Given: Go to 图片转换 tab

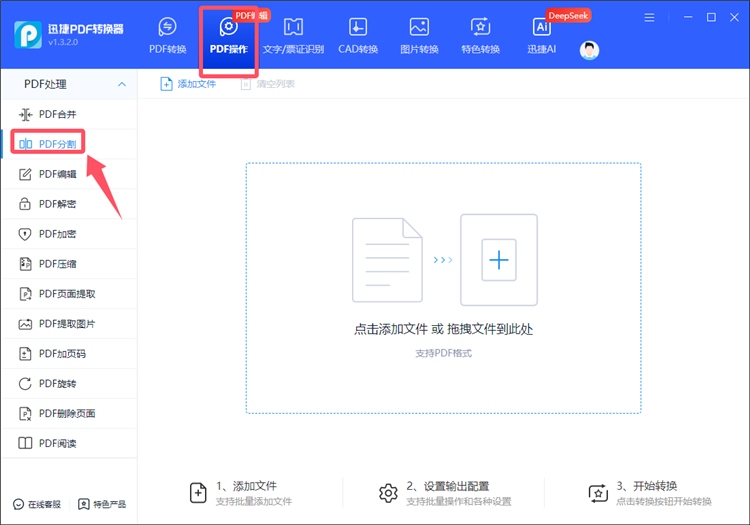Looking at the screenshot, I should coord(419,36).
